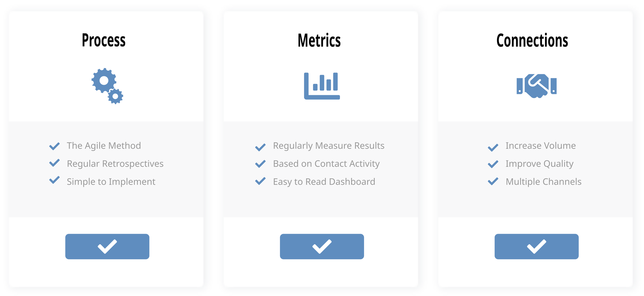Screen dimensions: 644x296
Task: Click the Connections handshake icon
Action: [x=537, y=86]
